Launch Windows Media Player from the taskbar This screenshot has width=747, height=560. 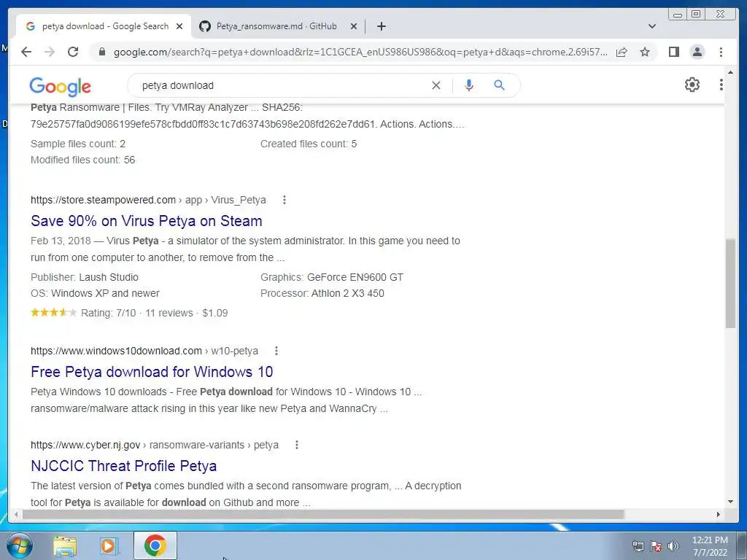[x=109, y=546]
